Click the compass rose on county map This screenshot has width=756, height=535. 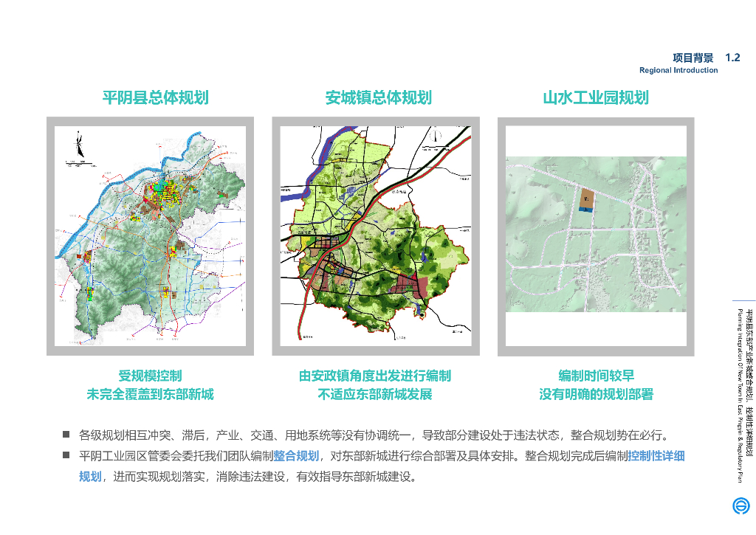[x=78, y=144]
